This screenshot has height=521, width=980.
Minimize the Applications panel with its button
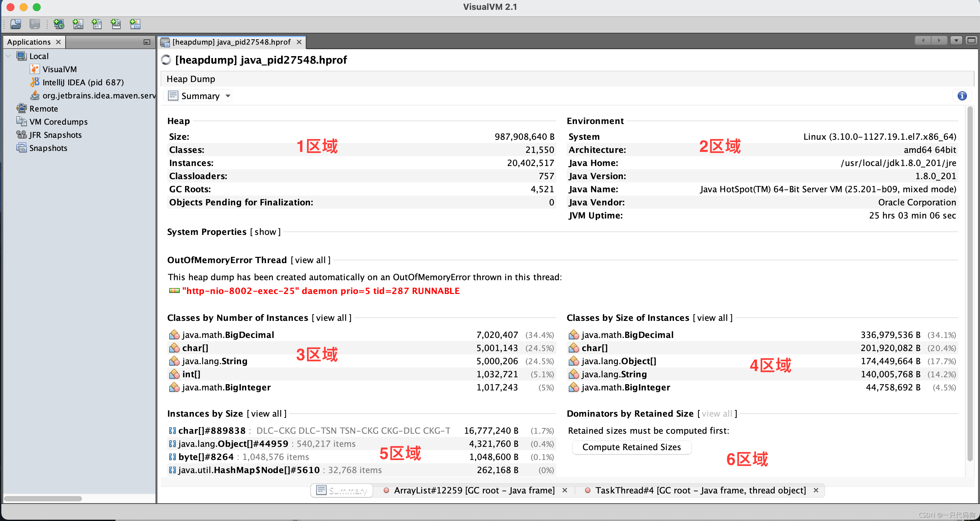point(147,42)
